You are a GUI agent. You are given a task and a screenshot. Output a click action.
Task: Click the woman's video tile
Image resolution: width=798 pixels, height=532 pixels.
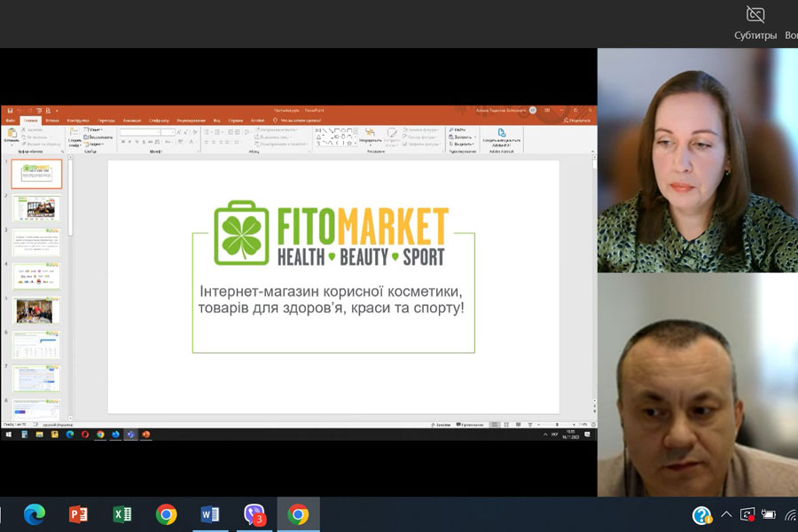click(698, 160)
